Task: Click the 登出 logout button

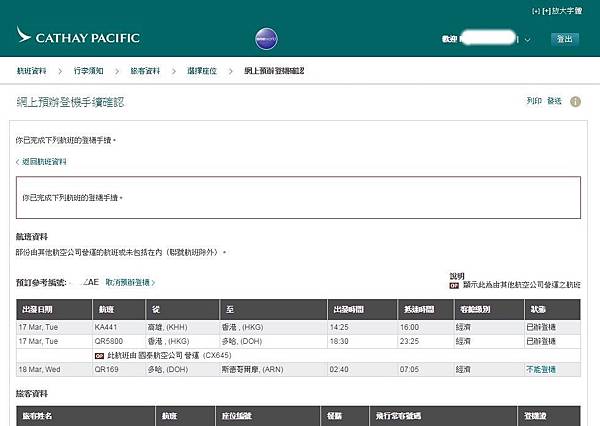Action: coord(564,39)
